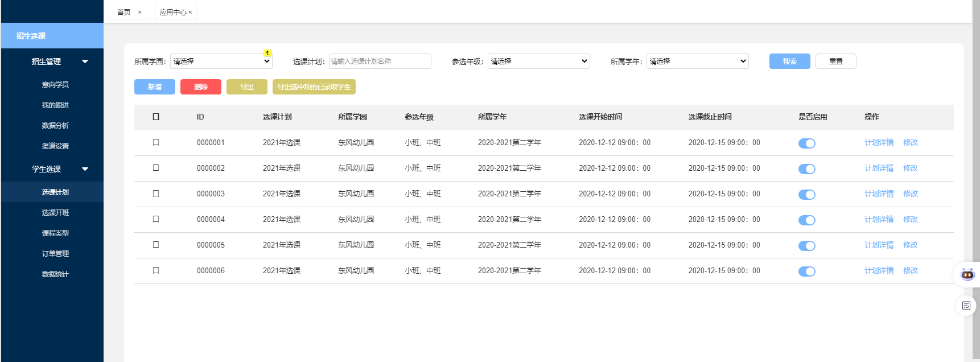Select the checkbox for row 0000001
Viewport: 980px width, 362px height.
156,142
